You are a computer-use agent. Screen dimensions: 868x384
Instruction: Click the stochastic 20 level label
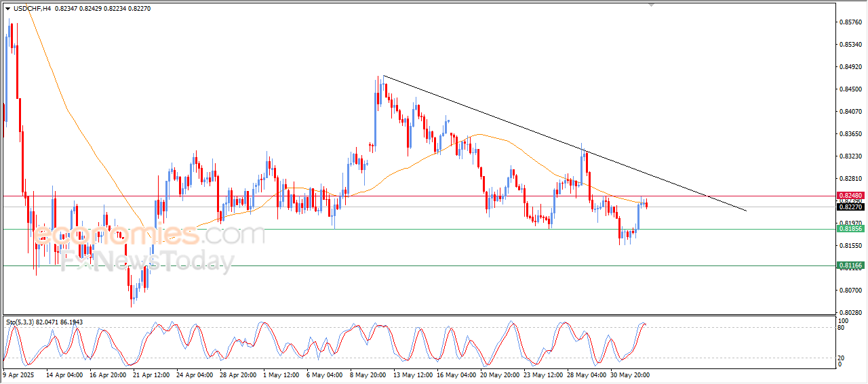pyautogui.click(x=842, y=358)
